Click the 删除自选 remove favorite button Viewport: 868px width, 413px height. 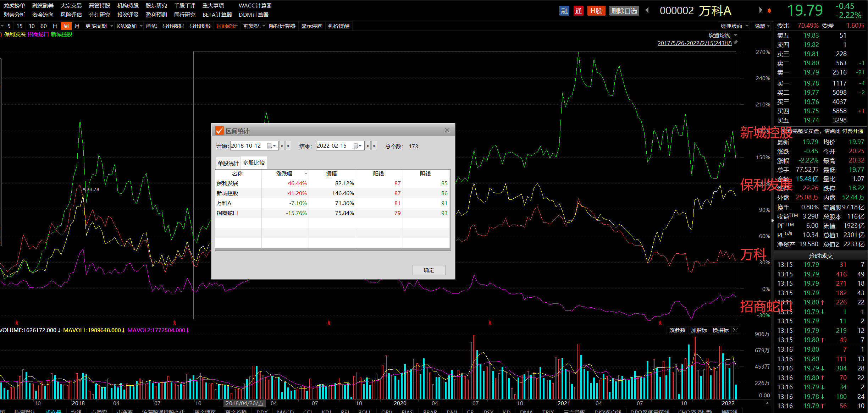(x=624, y=11)
